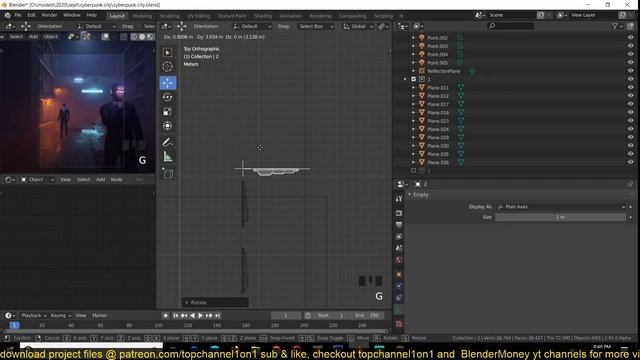Adjust the empty Size slider field

pos(560,217)
